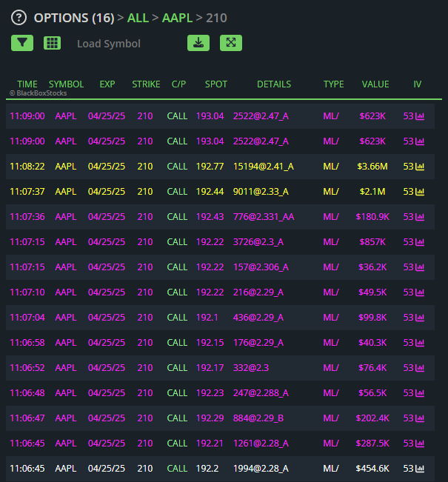Sort by EXP column header
Image resolution: width=448 pixels, height=482 pixels.
tap(107, 84)
